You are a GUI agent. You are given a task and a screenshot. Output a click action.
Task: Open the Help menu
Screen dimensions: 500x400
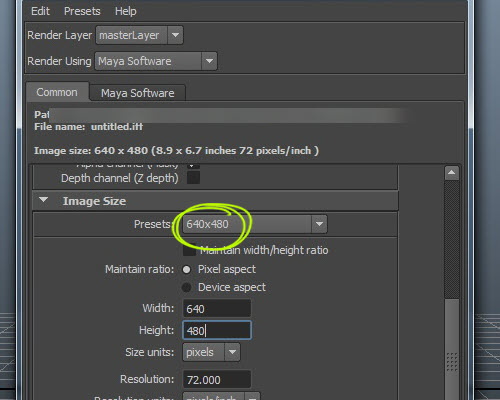[x=126, y=11]
